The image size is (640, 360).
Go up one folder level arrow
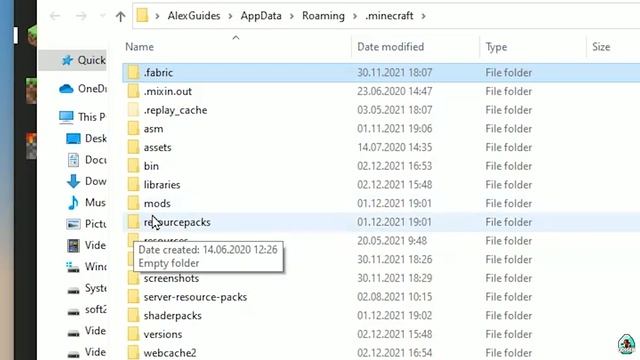tap(120, 16)
